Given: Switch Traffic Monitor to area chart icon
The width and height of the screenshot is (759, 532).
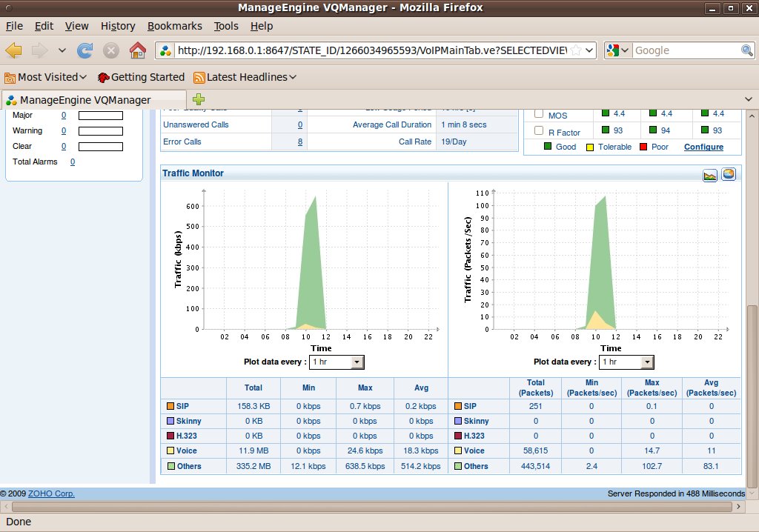Looking at the screenshot, I should [709, 175].
